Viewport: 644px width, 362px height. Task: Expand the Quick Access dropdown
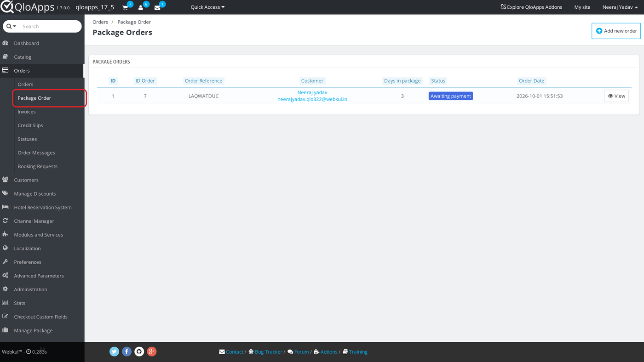pyautogui.click(x=207, y=7)
